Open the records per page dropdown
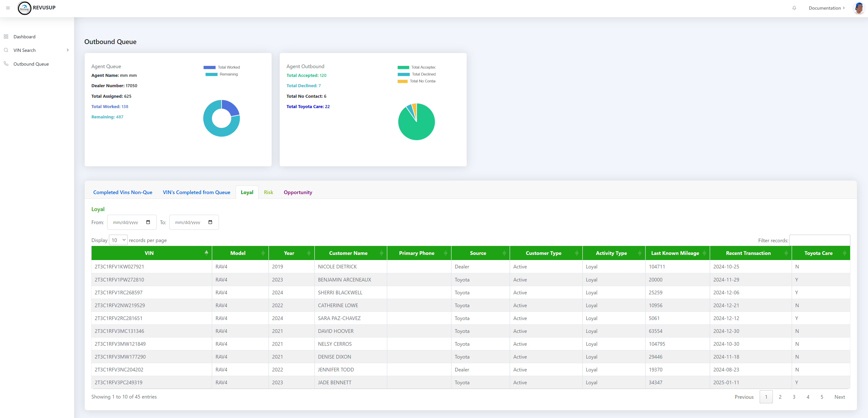The image size is (868, 418). pyautogui.click(x=118, y=240)
